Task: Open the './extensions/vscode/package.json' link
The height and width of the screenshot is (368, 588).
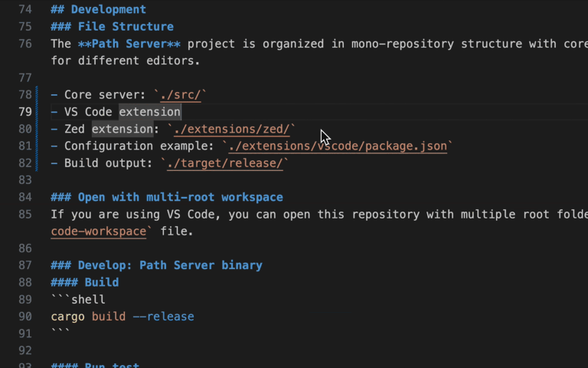Action: (x=338, y=146)
